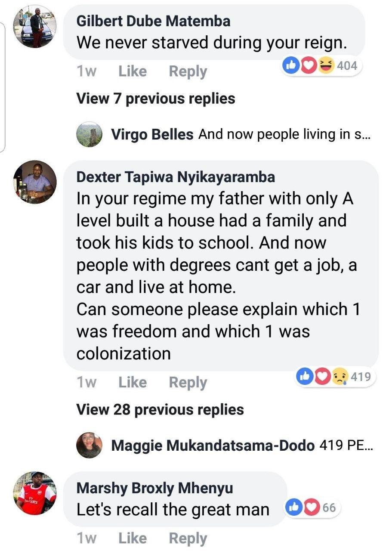
Task: Click Maggie Mukandatsama-Dodo's small avatar icon
Action: (x=89, y=445)
